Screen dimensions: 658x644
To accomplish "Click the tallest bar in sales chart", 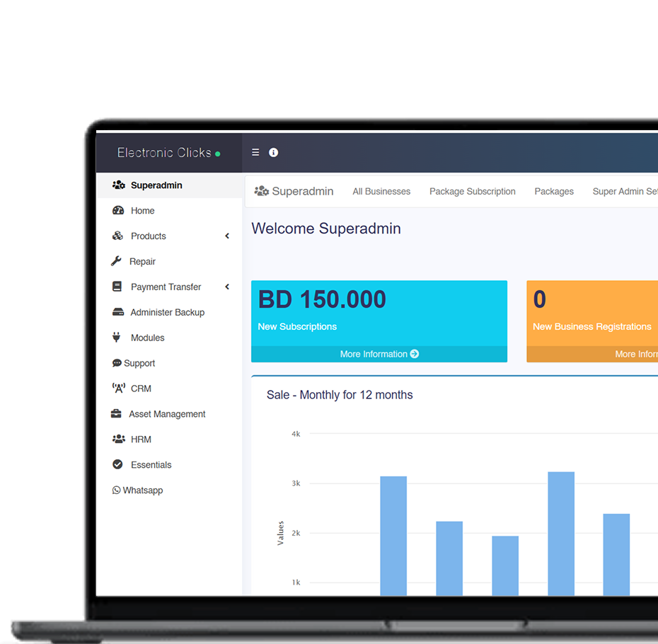I will pos(561,533).
